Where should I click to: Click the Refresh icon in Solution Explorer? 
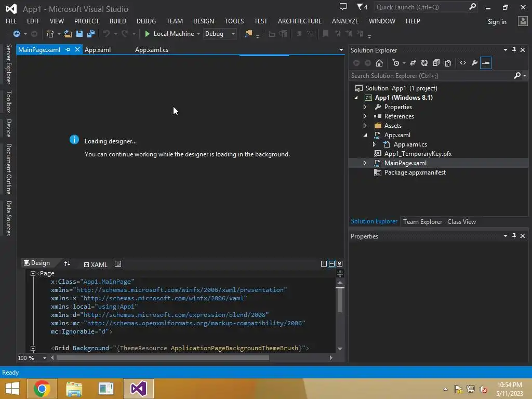pos(424,63)
